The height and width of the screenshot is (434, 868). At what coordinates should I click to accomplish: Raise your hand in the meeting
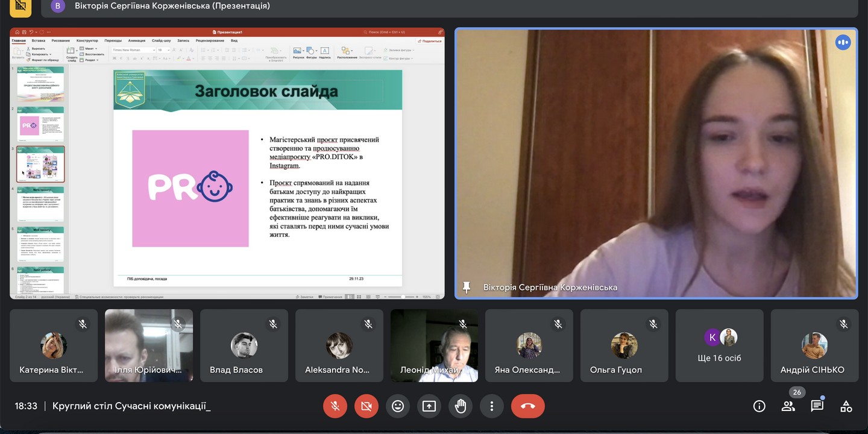coord(461,406)
